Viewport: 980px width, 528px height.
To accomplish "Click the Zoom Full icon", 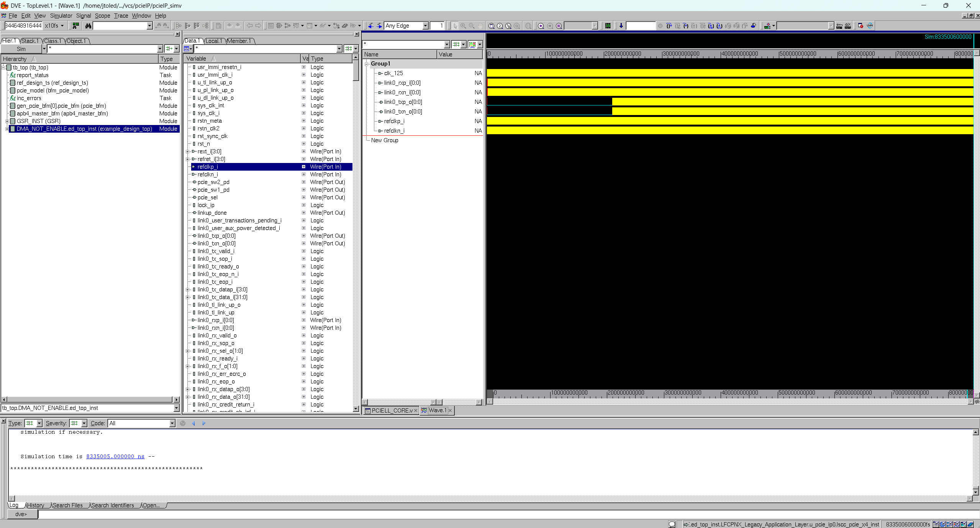I will coord(492,26).
